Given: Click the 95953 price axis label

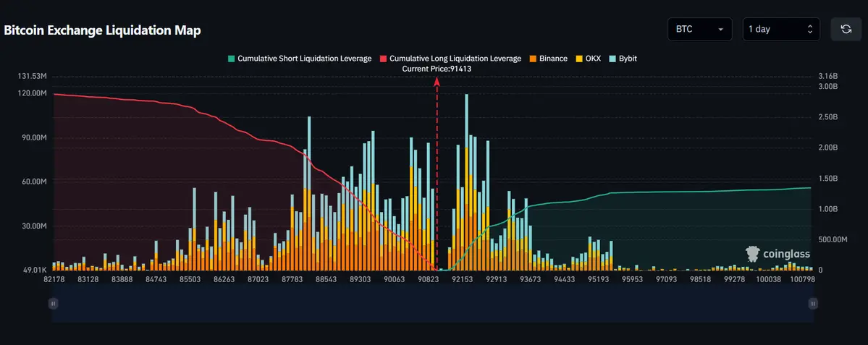Looking at the screenshot, I should coord(632,280).
